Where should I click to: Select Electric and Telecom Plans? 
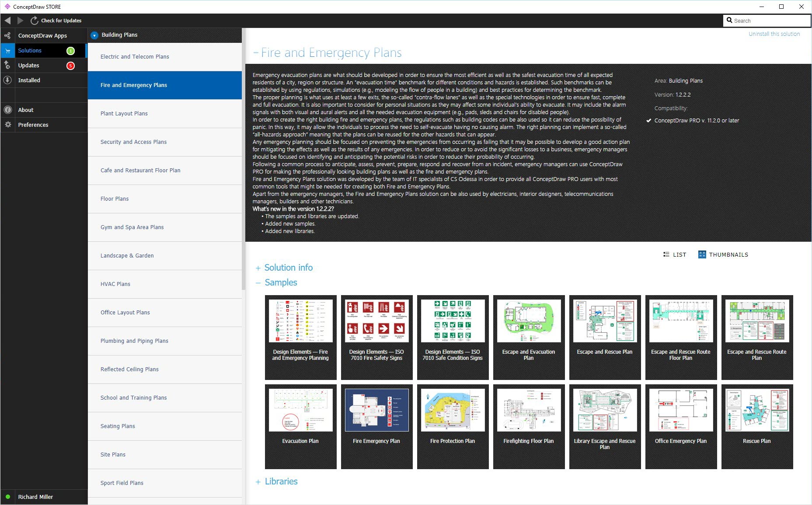coord(165,57)
